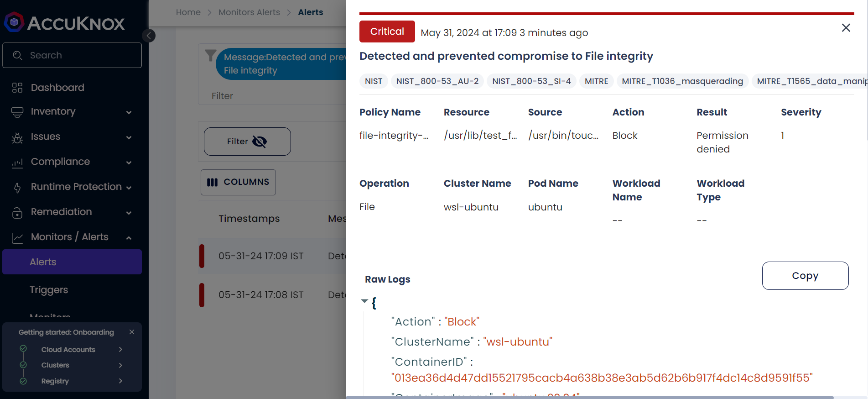Select Alerts in the sidebar
This screenshot has height=399, width=868.
[72, 262]
